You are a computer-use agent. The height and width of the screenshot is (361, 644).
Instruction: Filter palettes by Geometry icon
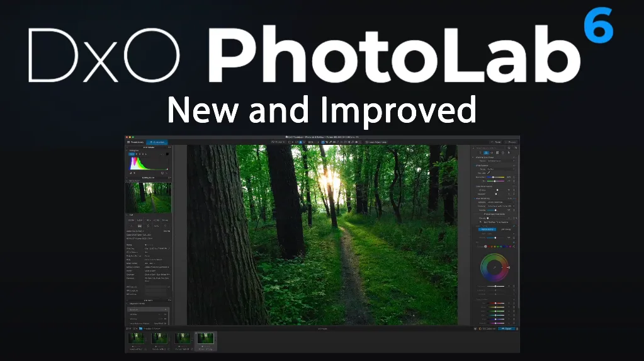497,152
